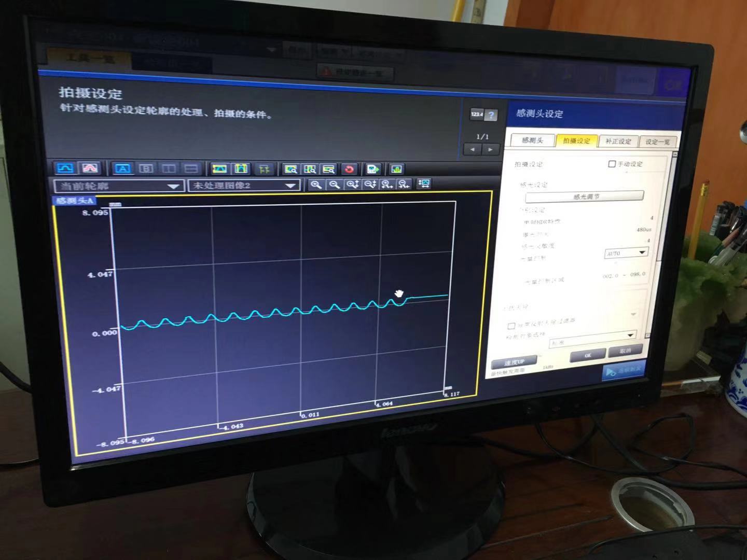Switch to the 补正设定 tab
The width and height of the screenshot is (747, 560).
tap(618, 141)
